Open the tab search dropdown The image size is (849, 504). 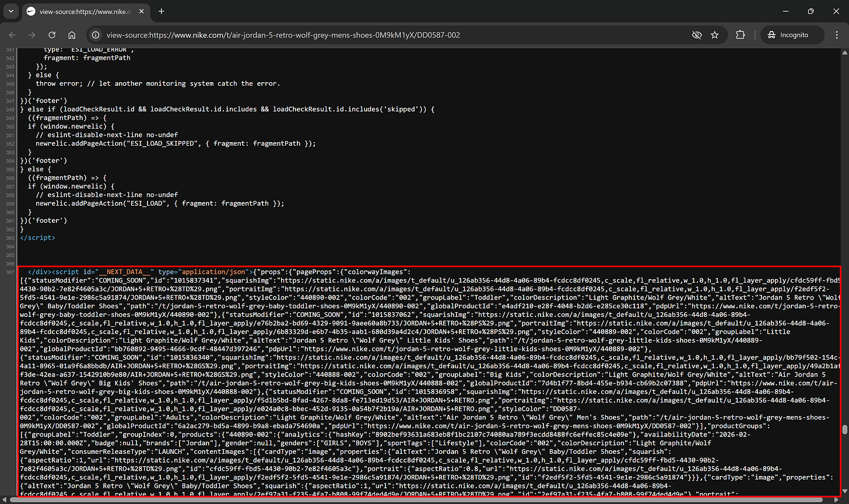10,11
